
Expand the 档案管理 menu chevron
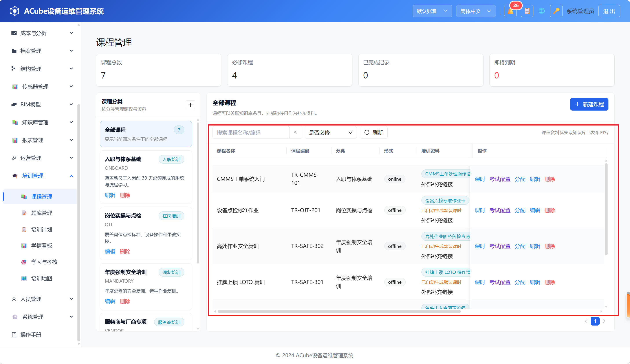(x=71, y=51)
